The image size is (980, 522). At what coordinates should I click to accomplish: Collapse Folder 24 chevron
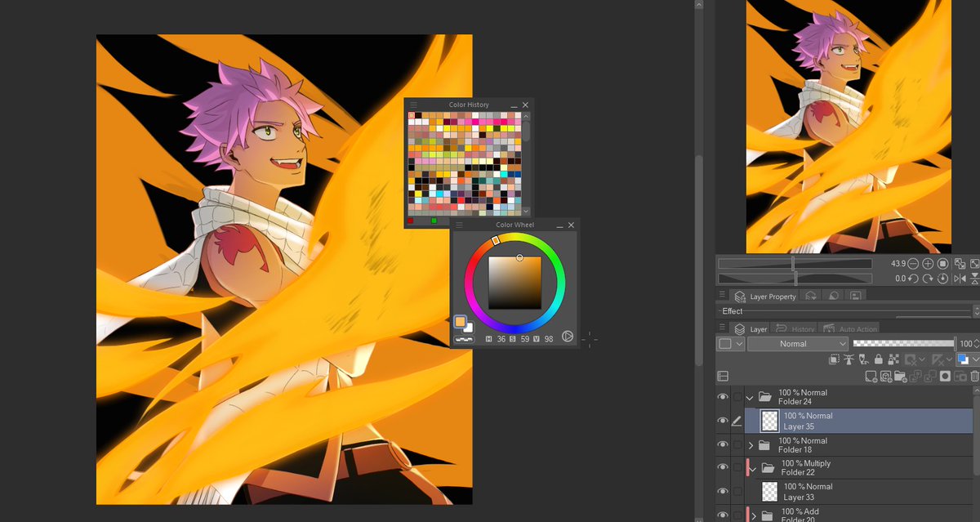tap(751, 398)
